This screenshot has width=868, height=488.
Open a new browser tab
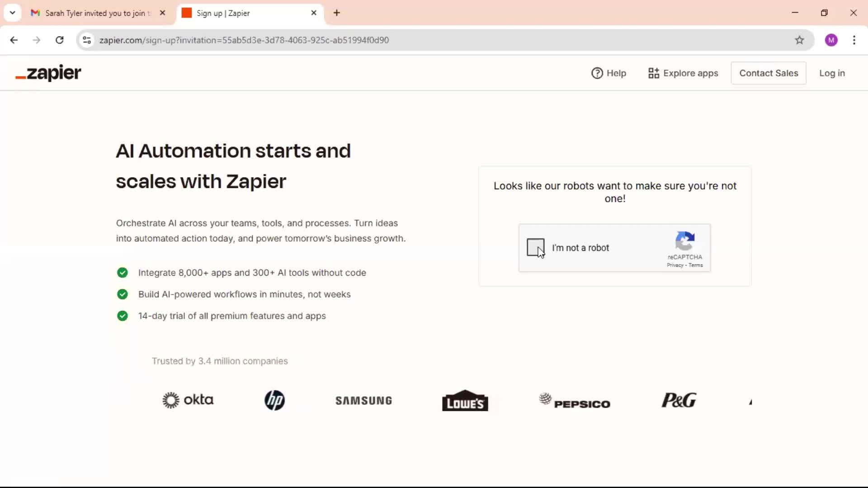(336, 13)
